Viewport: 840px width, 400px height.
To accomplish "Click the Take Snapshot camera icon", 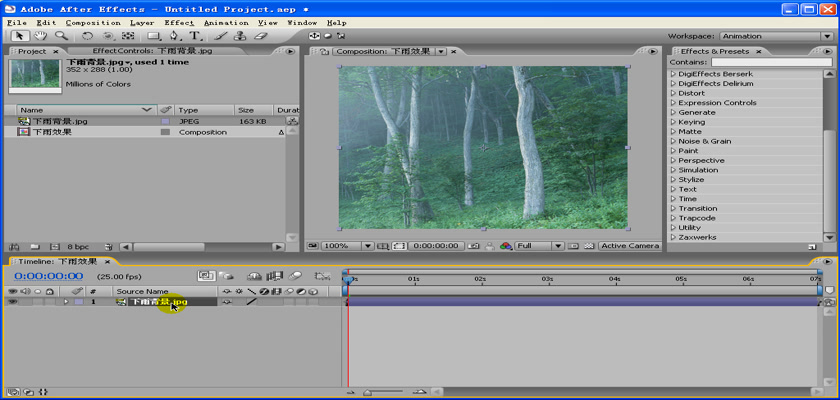I will click(473, 246).
